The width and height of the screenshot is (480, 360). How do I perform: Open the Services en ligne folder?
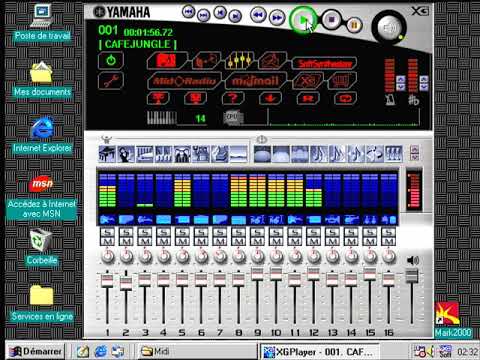42,303
